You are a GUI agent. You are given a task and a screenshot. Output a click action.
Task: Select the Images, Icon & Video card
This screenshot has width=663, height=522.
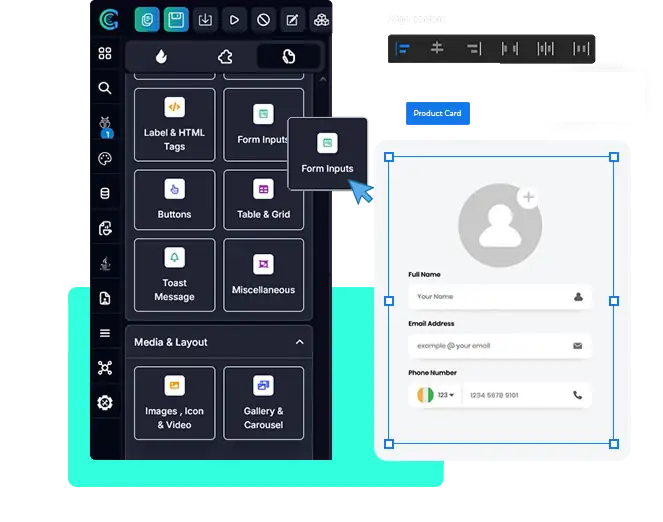coord(174,403)
